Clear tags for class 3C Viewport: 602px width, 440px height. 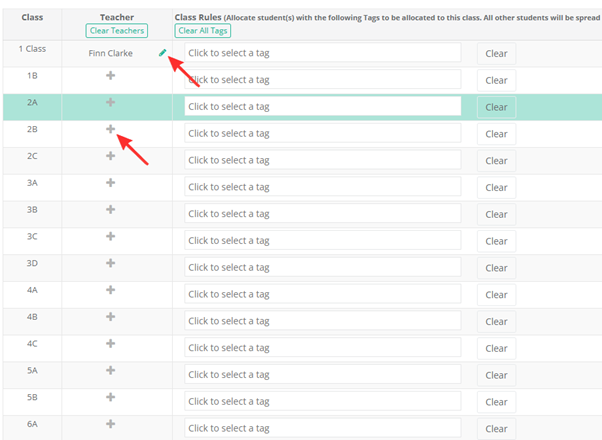coord(496,241)
